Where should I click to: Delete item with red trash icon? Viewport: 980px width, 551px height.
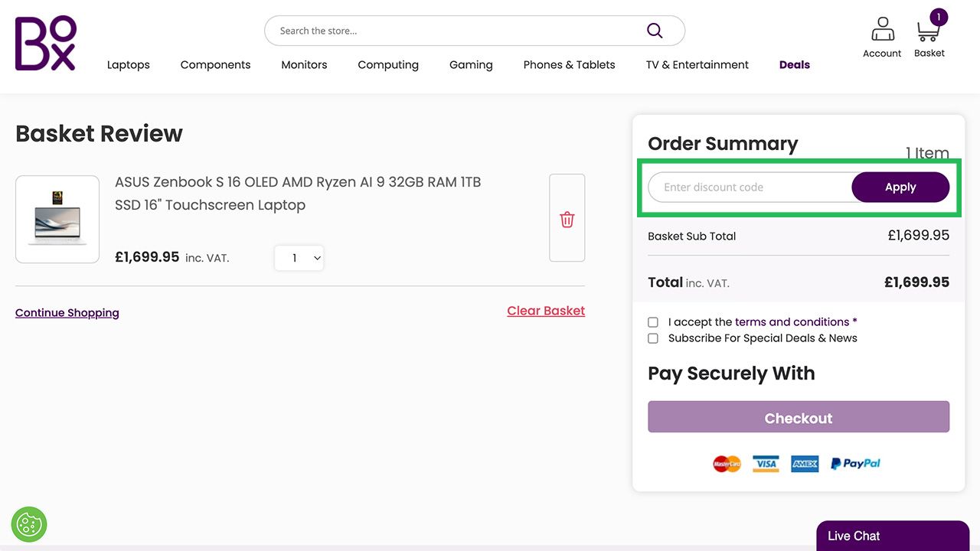(x=567, y=218)
